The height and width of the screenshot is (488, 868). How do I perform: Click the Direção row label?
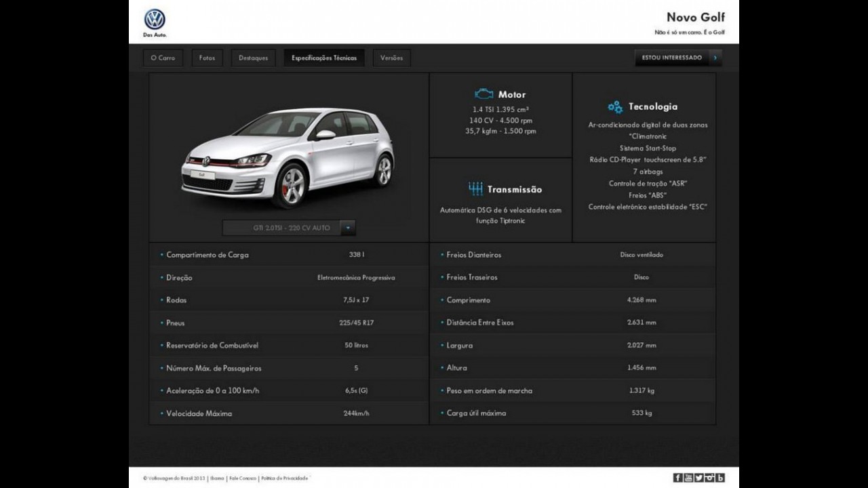[x=179, y=278]
